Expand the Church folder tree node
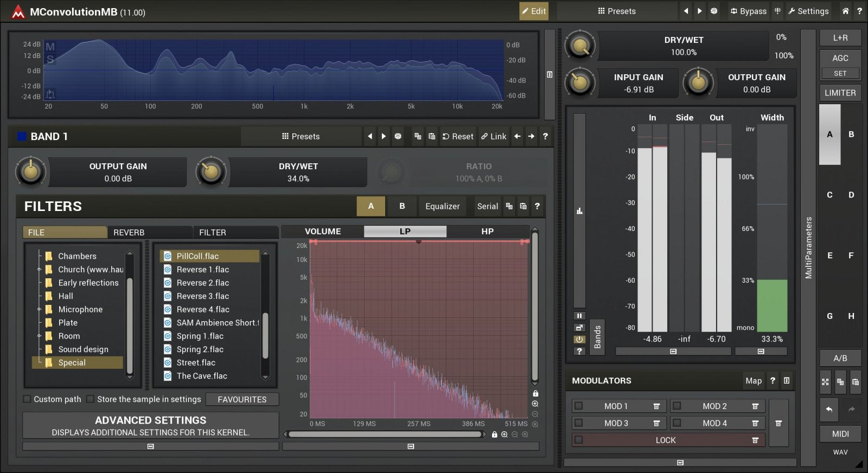868x473 pixels. click(39, 270)
